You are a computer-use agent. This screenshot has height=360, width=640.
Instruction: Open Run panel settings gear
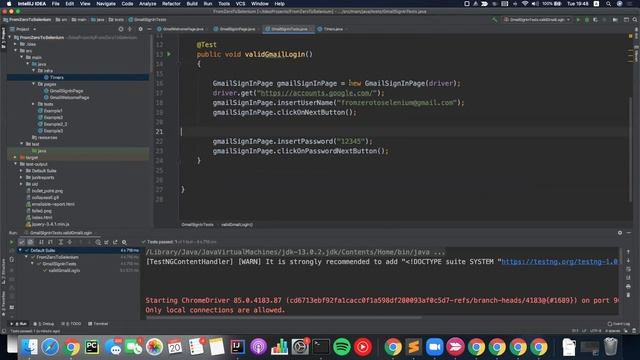(620, 233)
